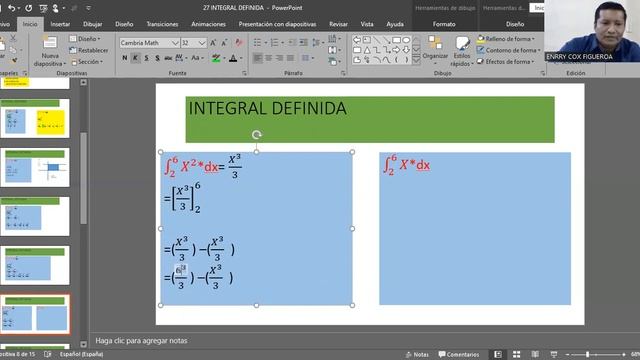Screen dimensions: 640x360
Task: Click the Undo arrow in the title bar
Action: (x=11, y=8)
